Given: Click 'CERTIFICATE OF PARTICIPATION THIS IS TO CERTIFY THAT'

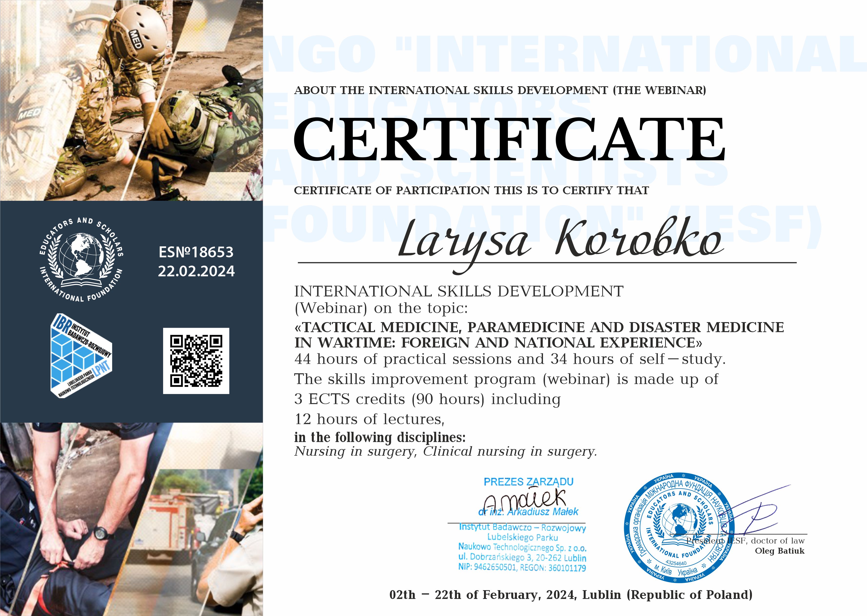Looking at the screenshot, I should click(471, 190).
